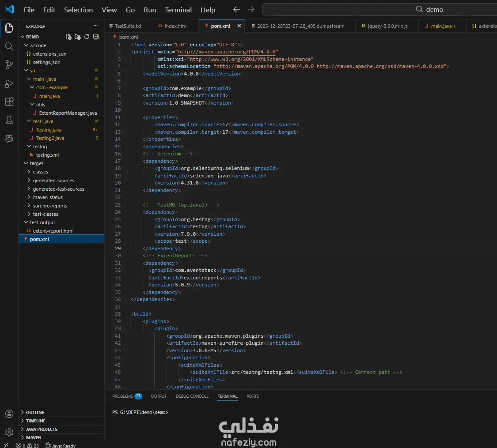Viewport: 497px width, 448px height.
Task: Open the Copilot chat icon in activity bar
Action: coord(9,138)
